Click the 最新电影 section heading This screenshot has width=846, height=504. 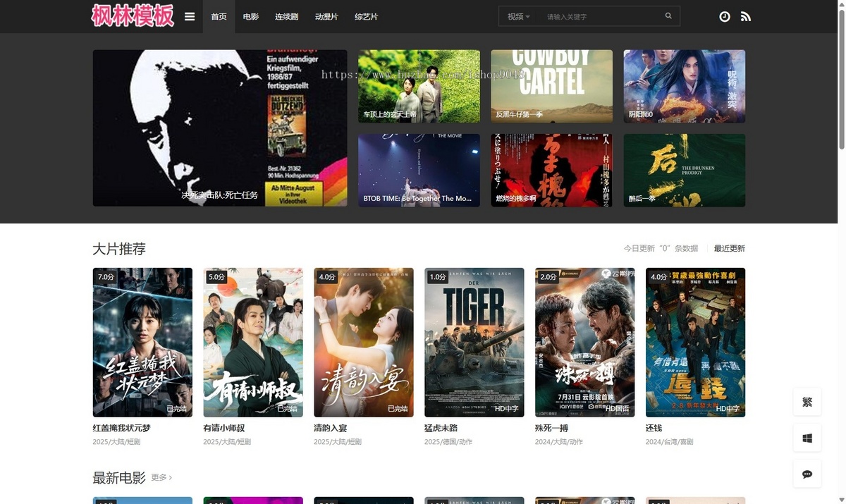click(x=119, y=478)
